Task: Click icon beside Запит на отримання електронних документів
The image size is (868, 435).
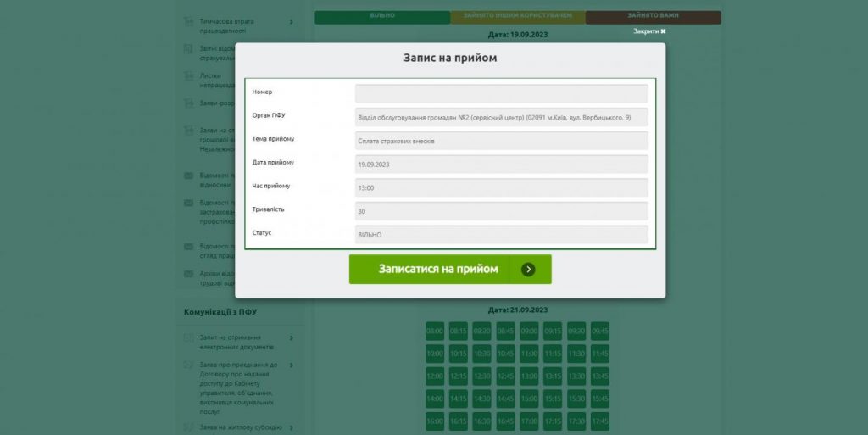Action: (x=189, y=338)
